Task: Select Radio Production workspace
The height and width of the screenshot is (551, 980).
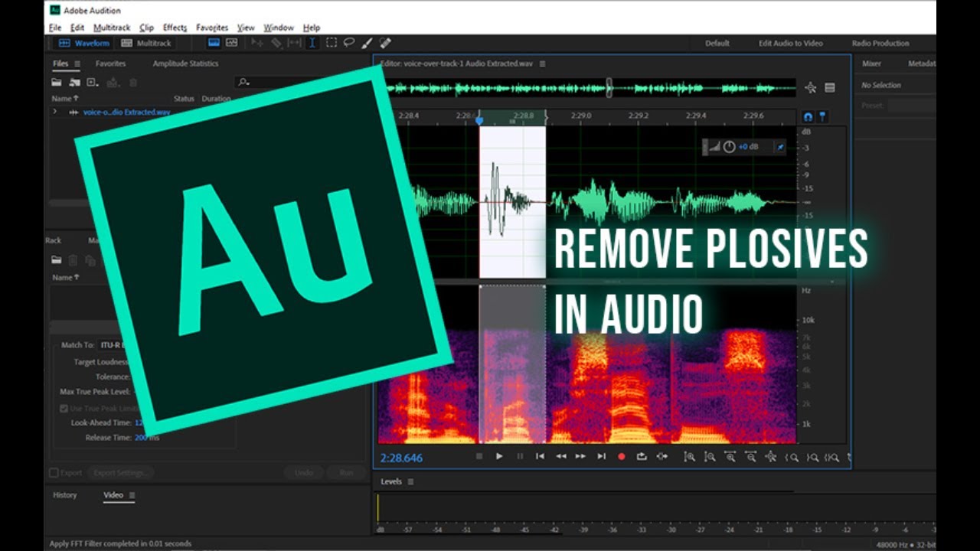Action: [x=880, y=44]
